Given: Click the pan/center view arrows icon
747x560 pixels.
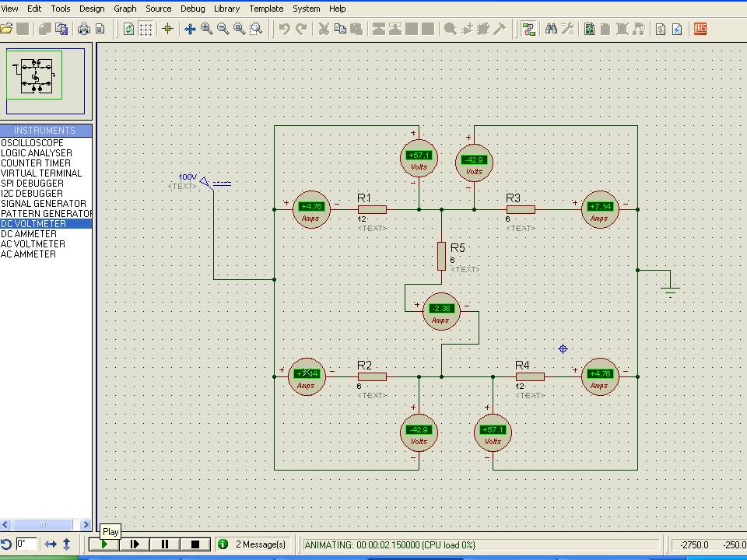Looking at the screenshot, I should [x=190, y=29].
